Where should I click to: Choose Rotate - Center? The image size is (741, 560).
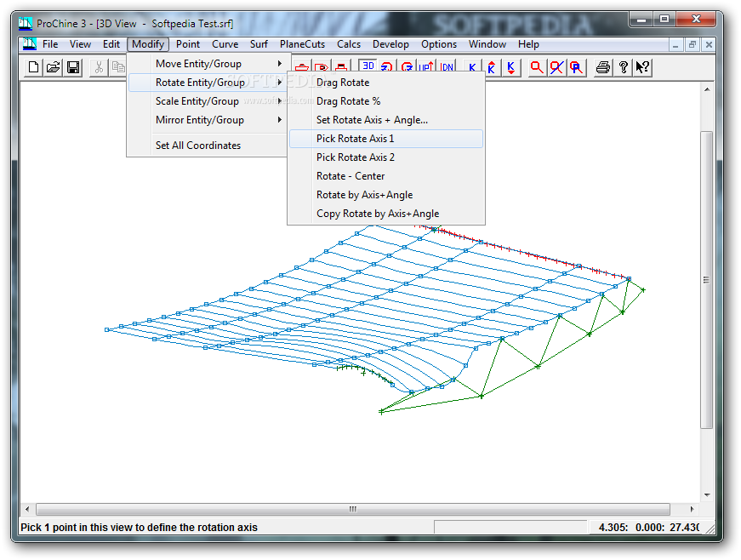click(386, 176)
